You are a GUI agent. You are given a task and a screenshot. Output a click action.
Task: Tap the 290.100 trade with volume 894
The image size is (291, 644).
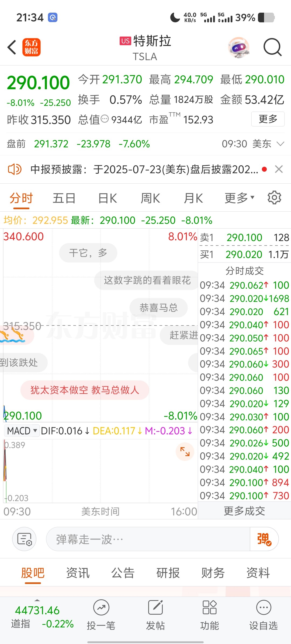(244, 482)
